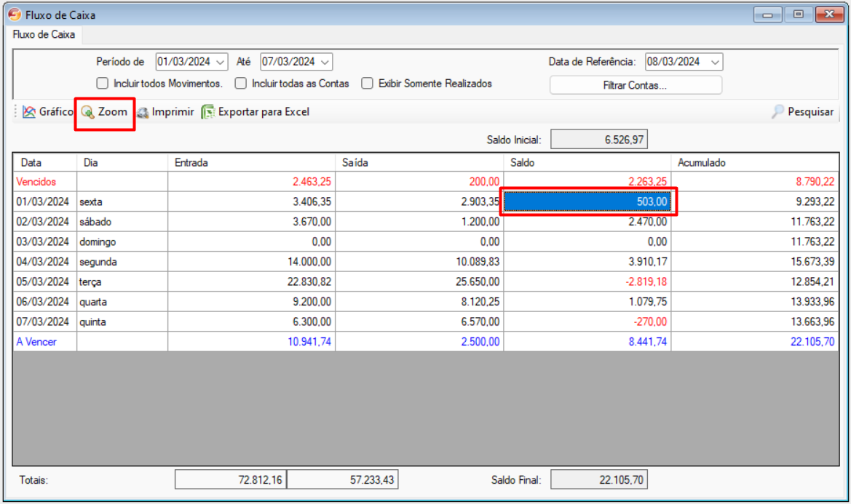This screenshot has height=504, width=851.
Task: Click the Fluxo de Caixa app icon in title bar
Action: [15, 15]
